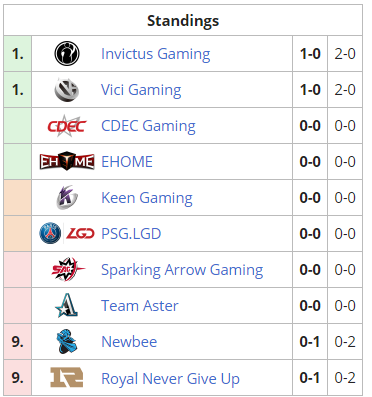The width and height of the screenshot is (372, 397).
Task: Click the Invictus Gaming team logo
Action: pyautogui.click(x=67, y=54)
